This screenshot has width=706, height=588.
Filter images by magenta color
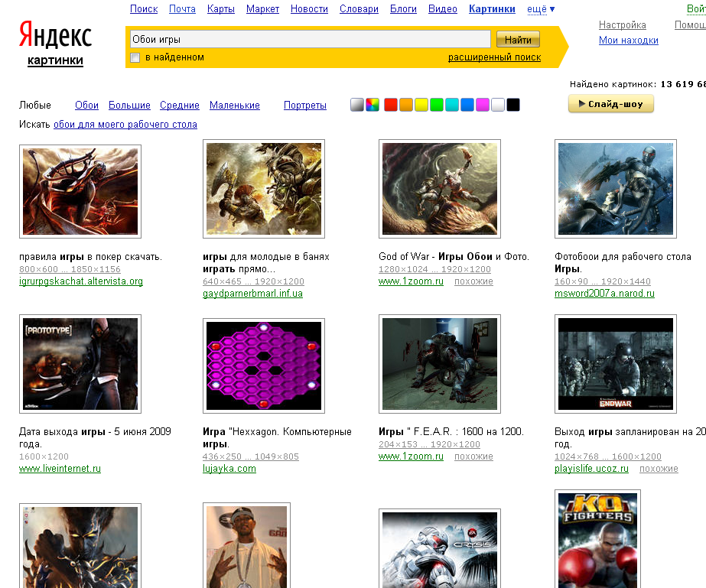coord(483,105)
